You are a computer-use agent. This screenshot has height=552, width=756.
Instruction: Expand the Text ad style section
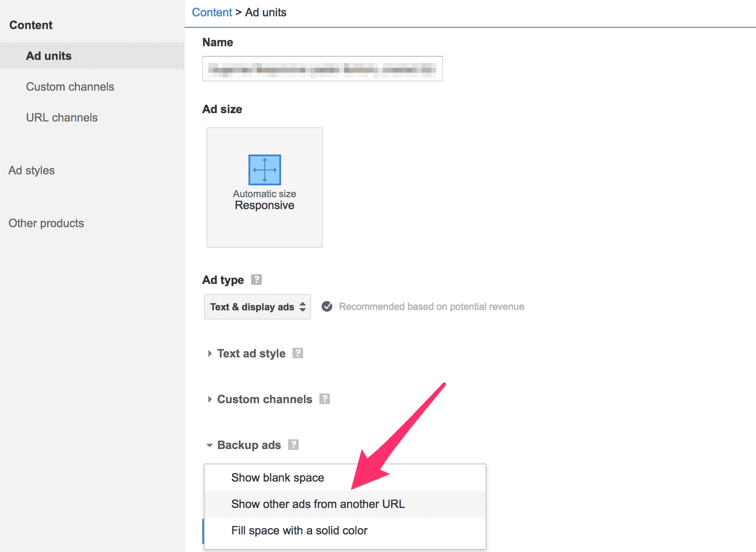251,353
